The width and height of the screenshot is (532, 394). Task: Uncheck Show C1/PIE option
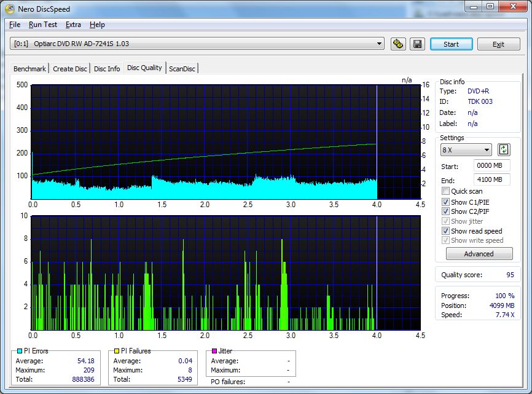coord(445,202)
